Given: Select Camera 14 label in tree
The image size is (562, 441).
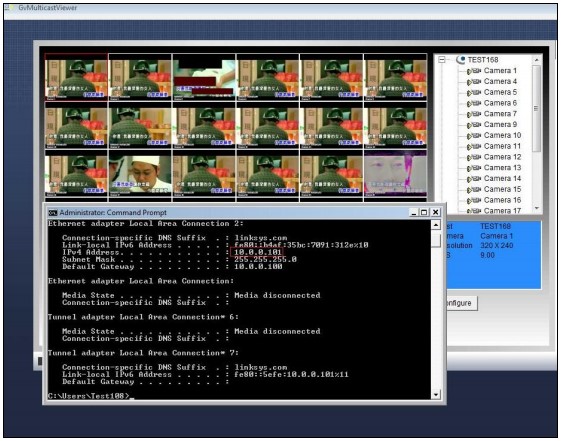Looking at the screenshot, I should 503,178.
